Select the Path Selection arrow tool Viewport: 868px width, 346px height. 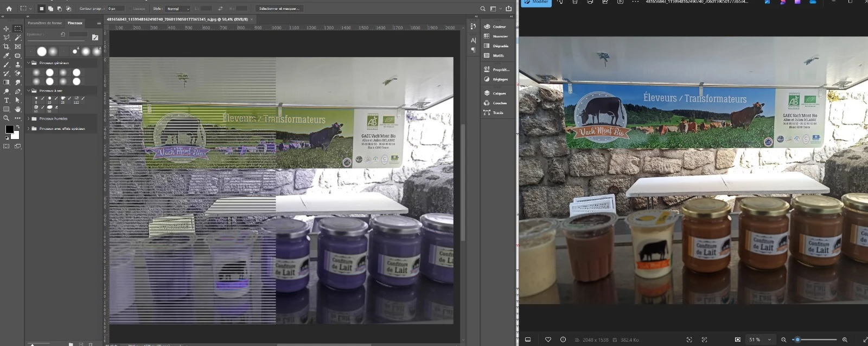(18, 100)
